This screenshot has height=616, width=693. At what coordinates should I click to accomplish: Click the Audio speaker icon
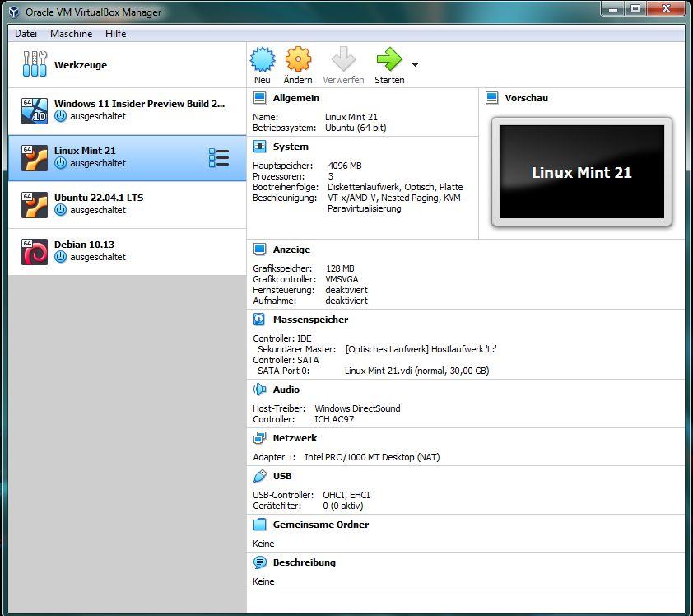[259, 390]
